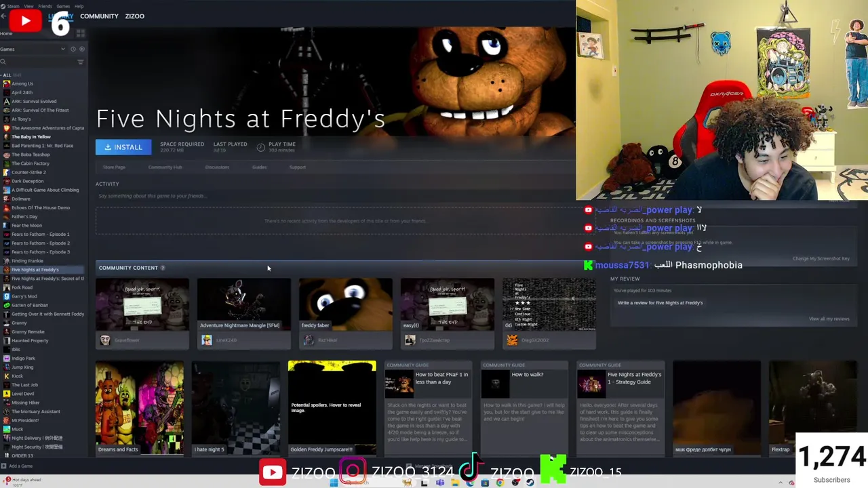Open the Friends menu

pyautogui.click(x=45, y=6)
